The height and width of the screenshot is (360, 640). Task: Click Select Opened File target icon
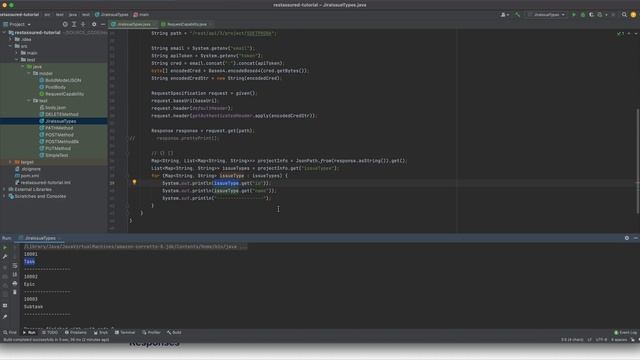(65, 24)
